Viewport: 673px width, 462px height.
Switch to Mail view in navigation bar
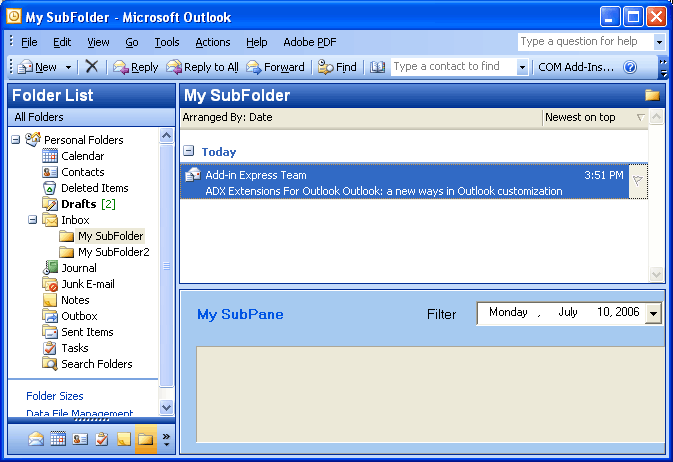pos(36,439)
